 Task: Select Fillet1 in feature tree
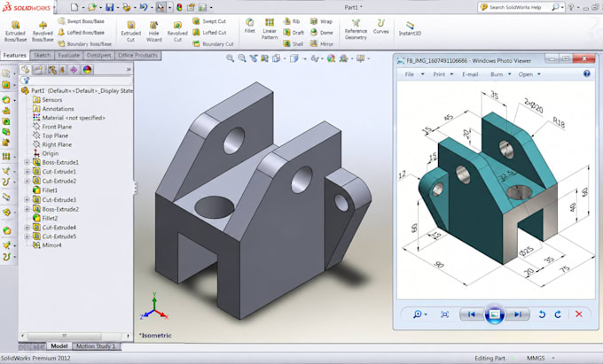[x=45, y=190]
